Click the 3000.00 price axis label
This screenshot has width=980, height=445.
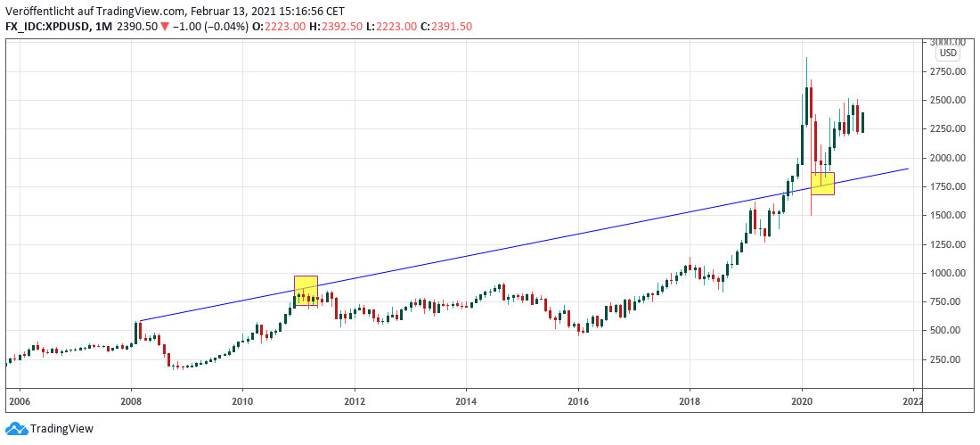pyautogui.click(x=947, y=42)
